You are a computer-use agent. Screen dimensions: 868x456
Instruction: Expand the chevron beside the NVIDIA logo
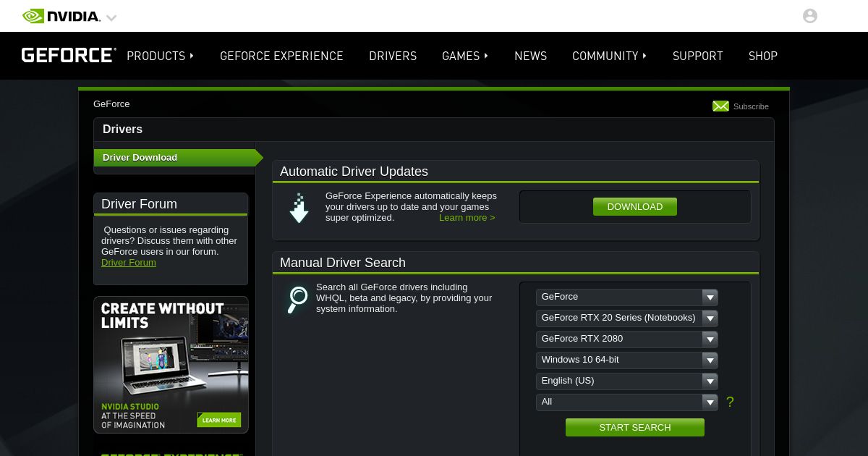tap(111, 17)
